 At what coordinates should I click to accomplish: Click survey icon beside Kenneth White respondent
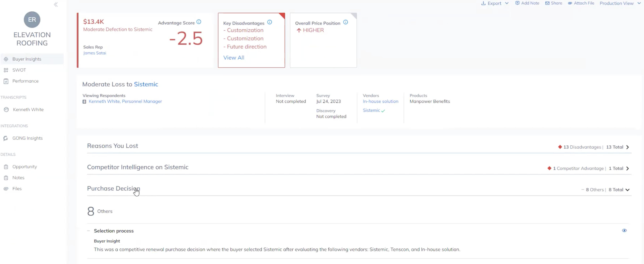point(84,101)
